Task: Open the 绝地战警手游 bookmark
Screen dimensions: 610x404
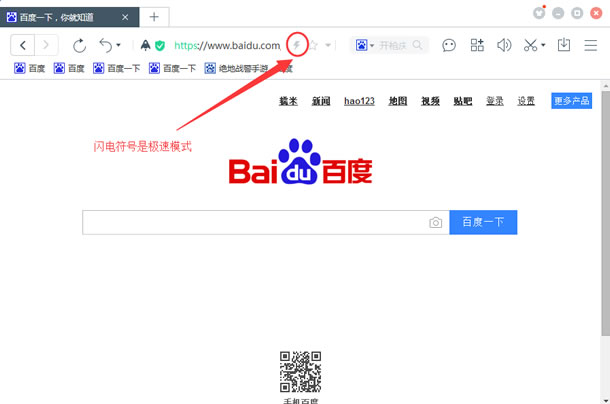Action: click(x=237, y=69)
